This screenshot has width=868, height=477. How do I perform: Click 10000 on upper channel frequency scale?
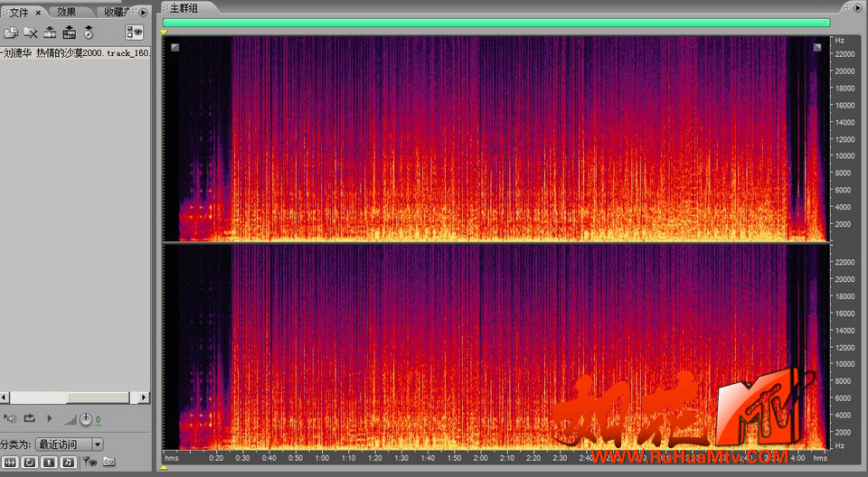point(844,156)
